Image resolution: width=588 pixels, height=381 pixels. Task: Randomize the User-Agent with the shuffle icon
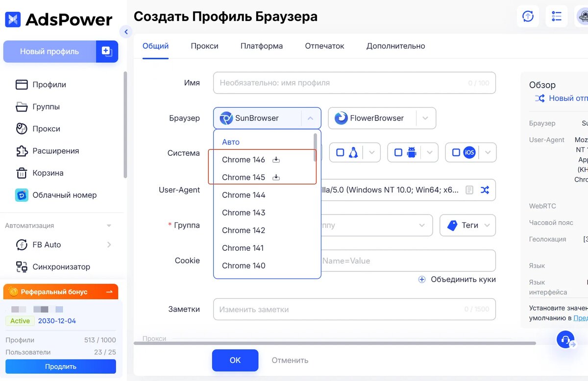[485, 190]
